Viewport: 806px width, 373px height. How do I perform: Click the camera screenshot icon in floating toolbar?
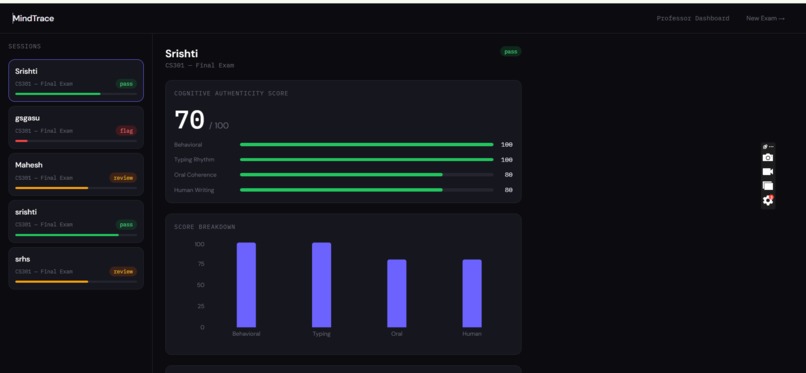tap(767, 158)
